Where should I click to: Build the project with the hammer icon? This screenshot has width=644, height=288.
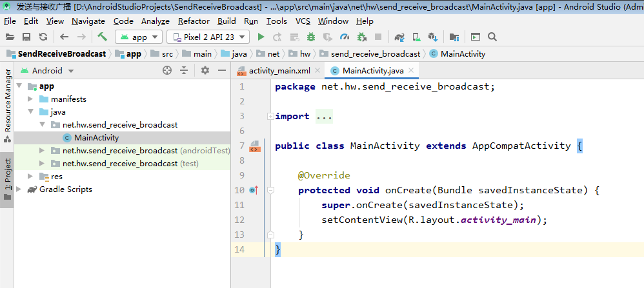point(102,37)
